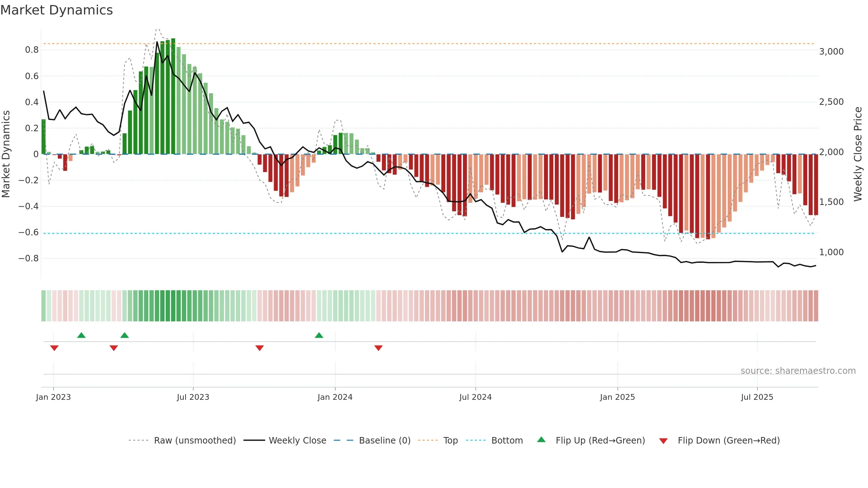
Task: Click the darkest green segment of the heat strip
Action: click(x=173, y=306)
